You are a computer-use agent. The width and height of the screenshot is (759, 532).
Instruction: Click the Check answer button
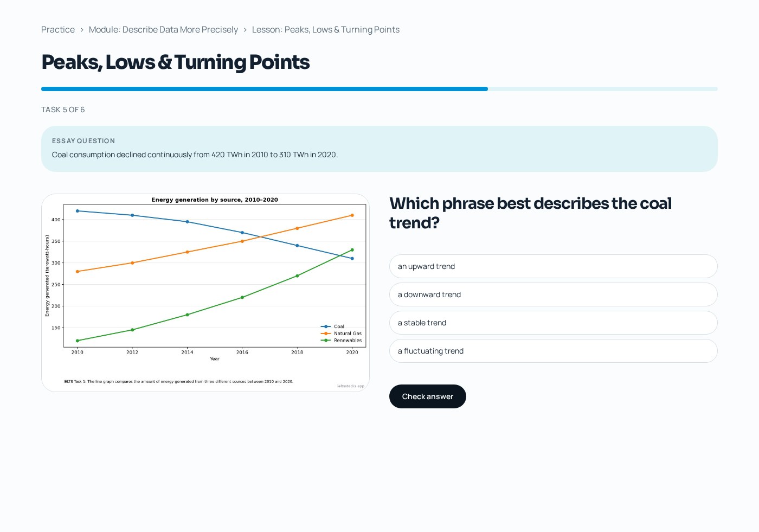[428, 396]
